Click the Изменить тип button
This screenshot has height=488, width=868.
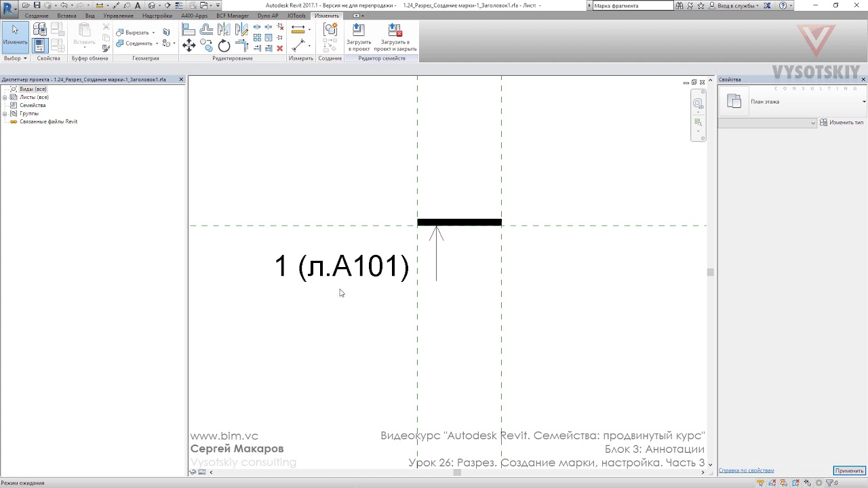842,123
